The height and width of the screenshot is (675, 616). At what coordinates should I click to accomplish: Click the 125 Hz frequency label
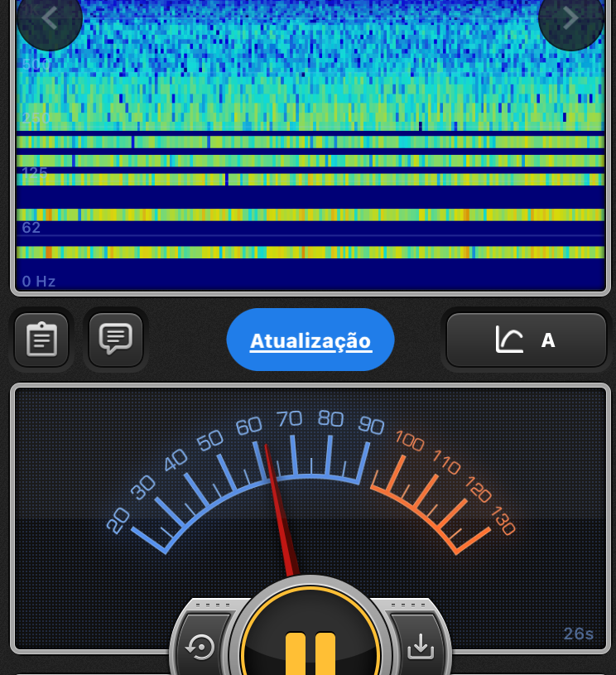pyautogui.click(x=35, y=172)
